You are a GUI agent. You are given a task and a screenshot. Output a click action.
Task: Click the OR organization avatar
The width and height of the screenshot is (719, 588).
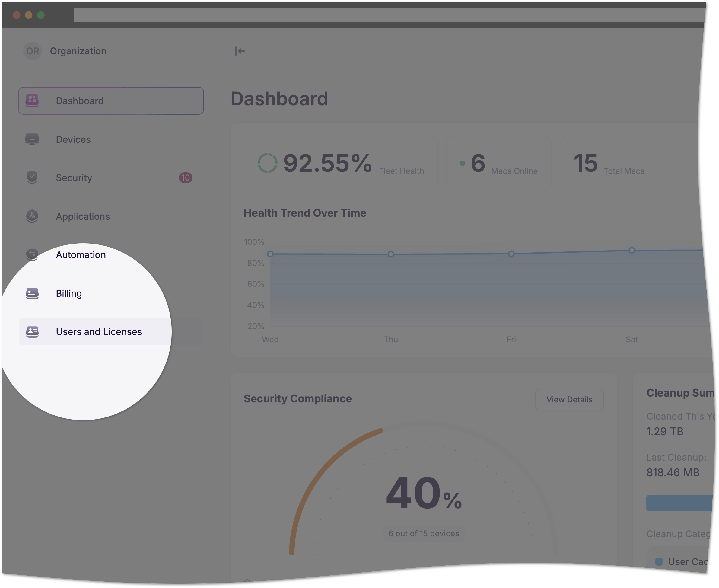pos(33,51)
